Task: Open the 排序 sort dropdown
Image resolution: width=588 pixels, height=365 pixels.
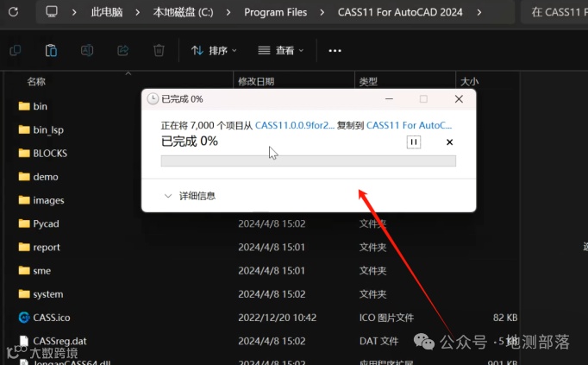Action: [x=214, y=50]
